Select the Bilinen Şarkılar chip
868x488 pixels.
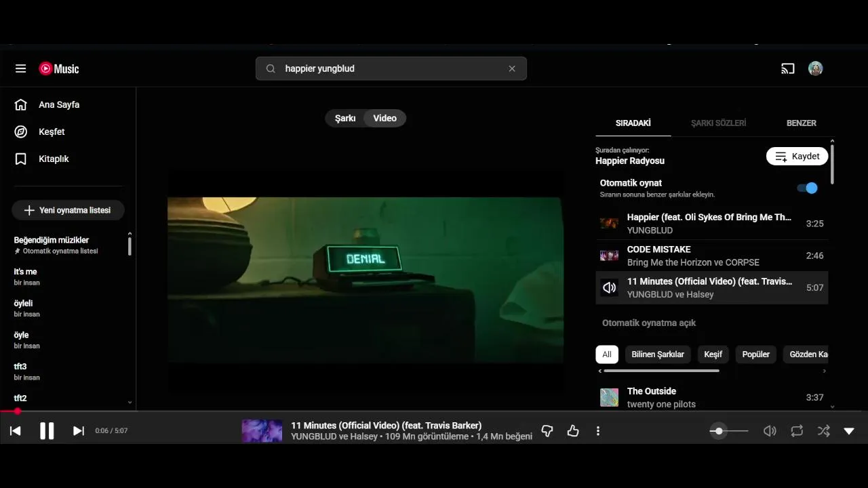coord(658,354)
